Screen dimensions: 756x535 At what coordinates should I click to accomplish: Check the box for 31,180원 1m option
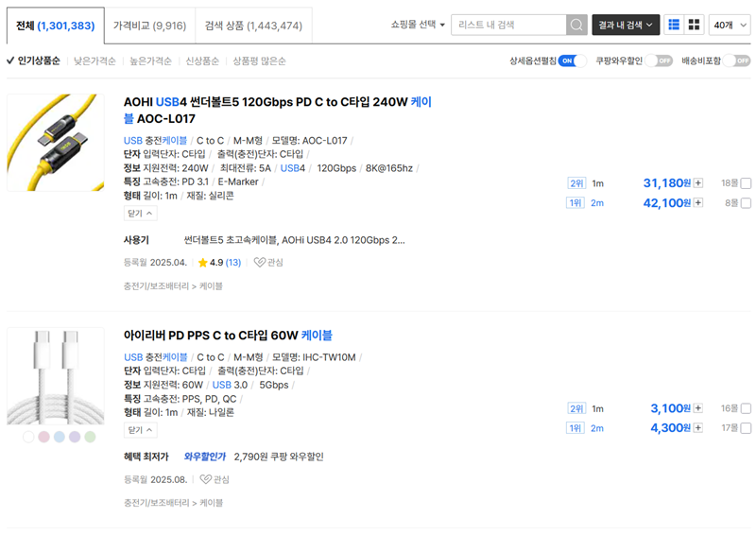tap(746, 183)
